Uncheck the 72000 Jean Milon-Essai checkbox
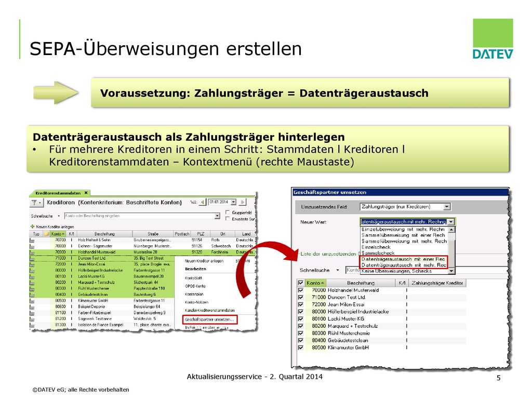Image resolution: width=532 pixels, height=399 pixels. click(301, 304)
